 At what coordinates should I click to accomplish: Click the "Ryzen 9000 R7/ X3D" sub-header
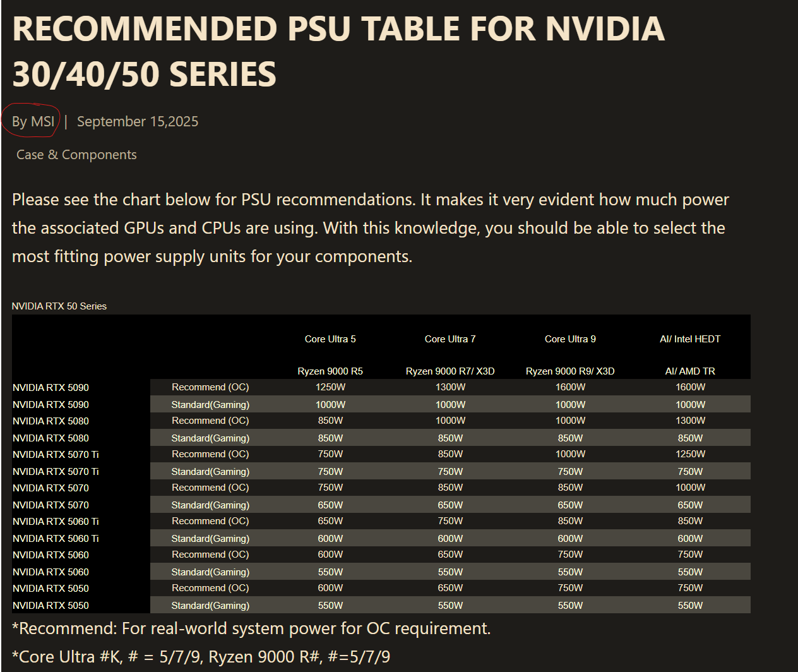450,371
